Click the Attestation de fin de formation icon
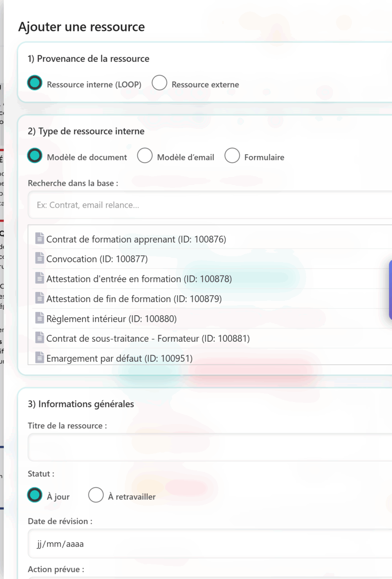Screen dimensions: 392x579 tap(40, 298)
